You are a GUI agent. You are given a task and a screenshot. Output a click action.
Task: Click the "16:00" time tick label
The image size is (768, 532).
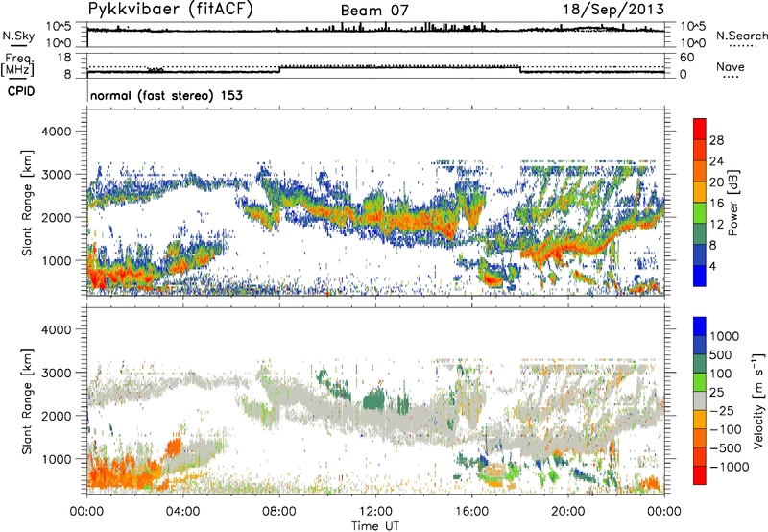(471, 512)
